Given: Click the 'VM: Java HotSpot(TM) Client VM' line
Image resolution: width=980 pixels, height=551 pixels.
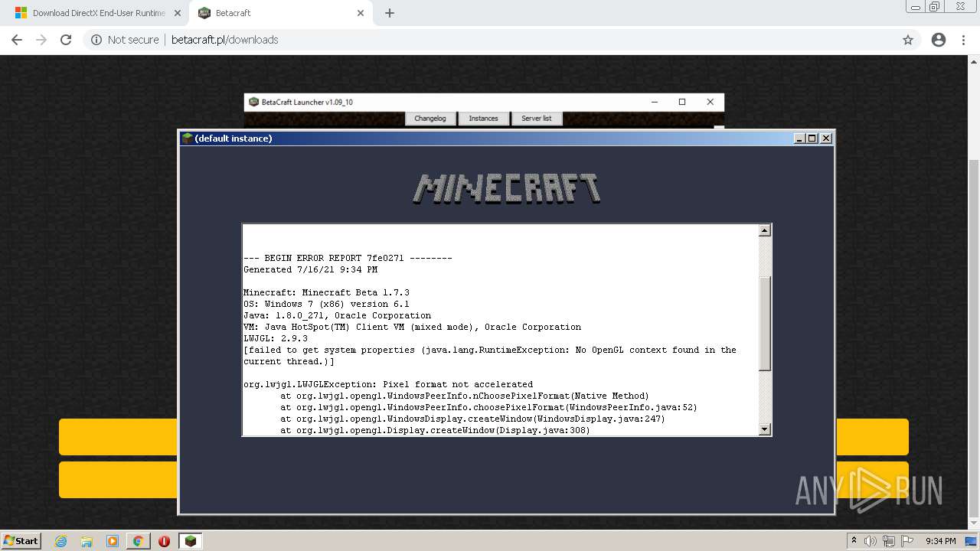Looking at the screenshot, I should coord(412,327).
